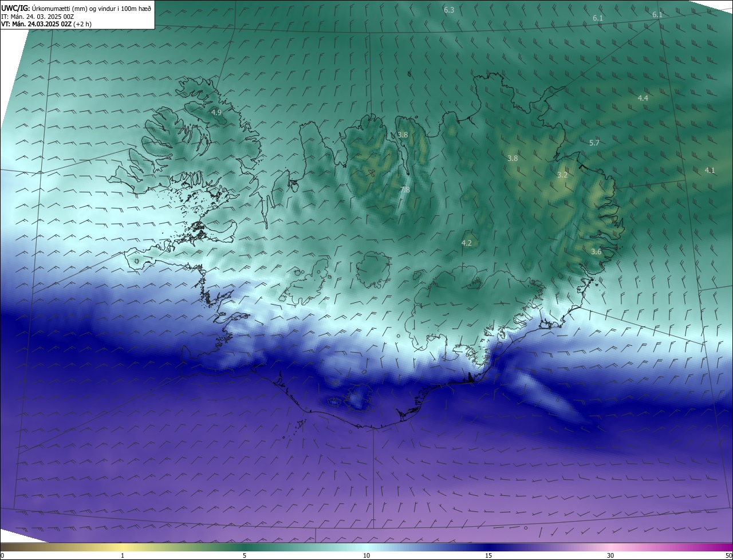Select the valid time line 'VT: Mán. 24.03.2025 02Z (+2 h)'
Viewport: 733px width, 560px height.
coord(46,24)
